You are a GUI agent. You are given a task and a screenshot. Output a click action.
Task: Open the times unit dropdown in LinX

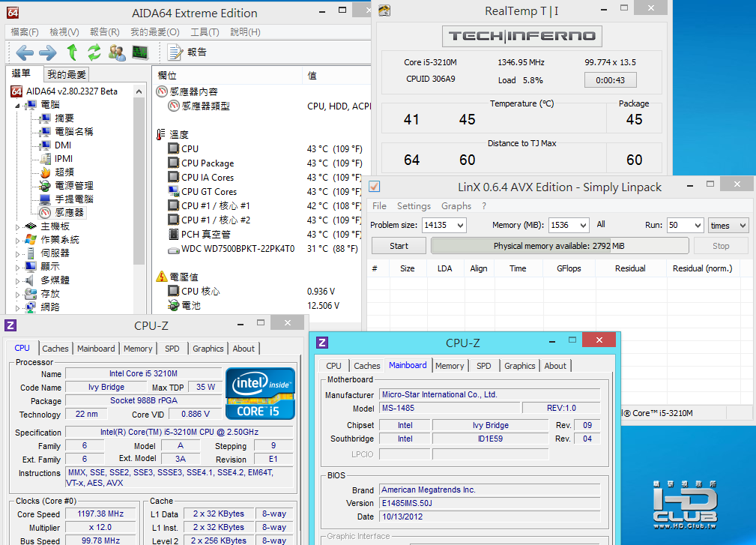click(x=743, y=225)
